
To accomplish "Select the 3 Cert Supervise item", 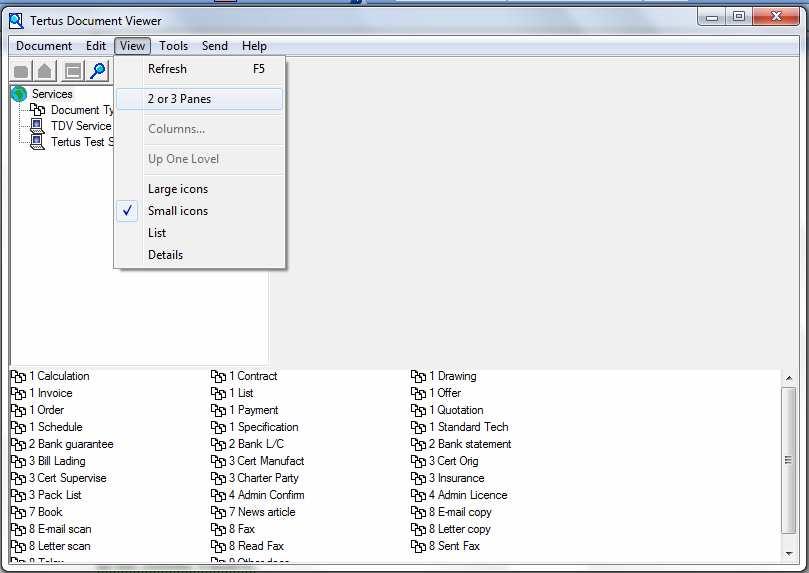I will point(59,478).
